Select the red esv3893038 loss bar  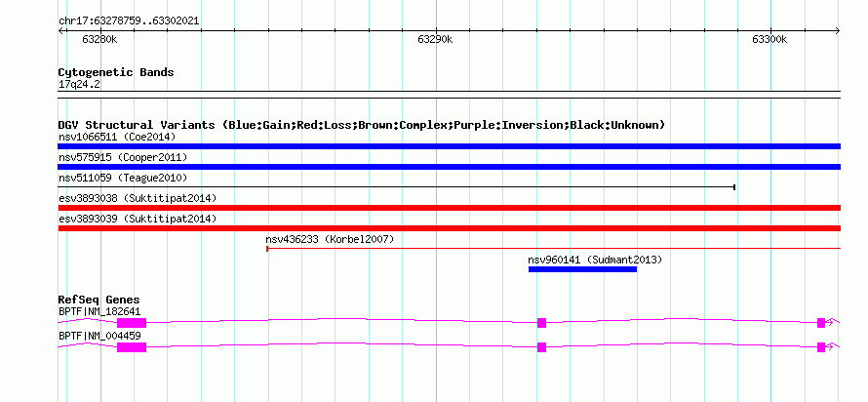tap(449, 208)
